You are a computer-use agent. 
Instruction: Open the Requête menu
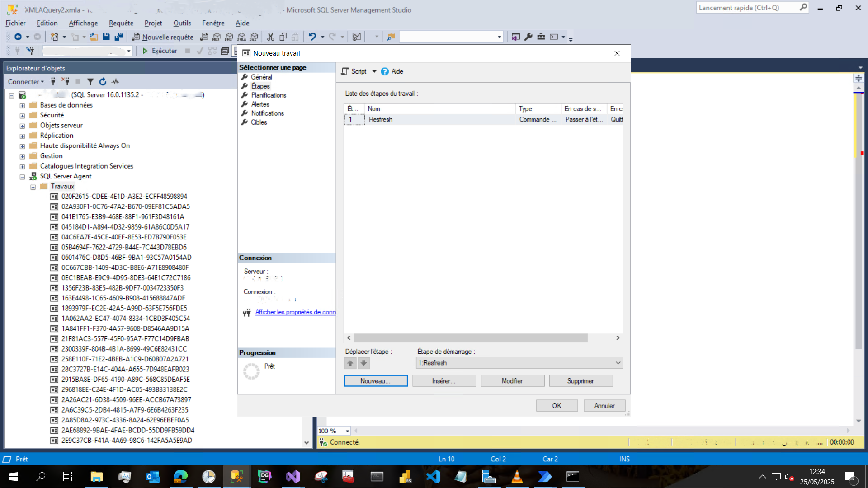click(121, 23)
